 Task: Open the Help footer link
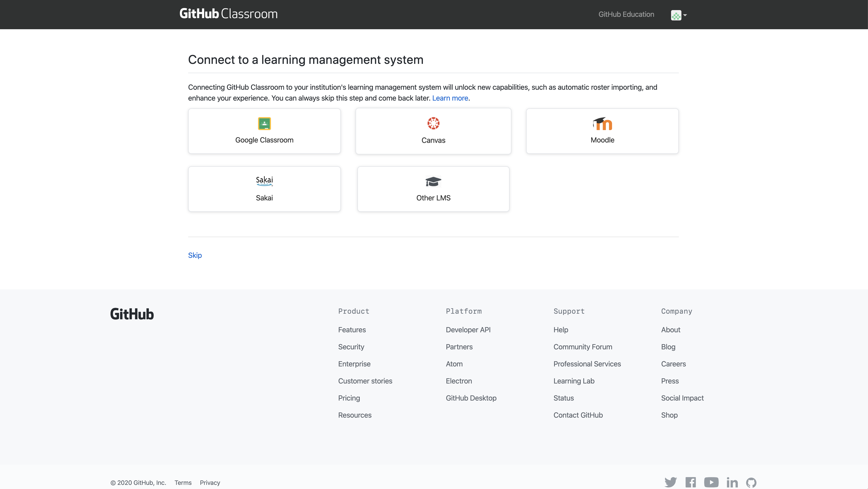[x=561, y=330]
